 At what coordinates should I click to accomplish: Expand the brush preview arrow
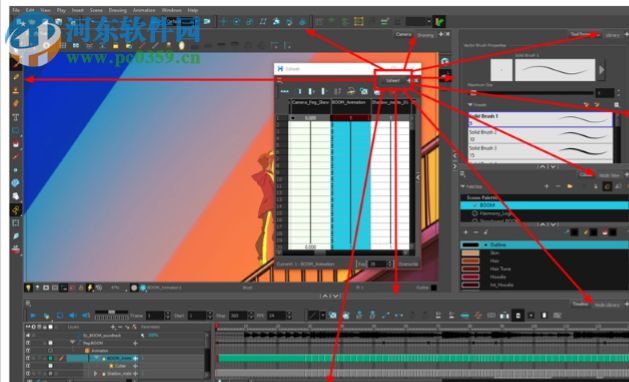pyautogui.click(x=601, y=70)
